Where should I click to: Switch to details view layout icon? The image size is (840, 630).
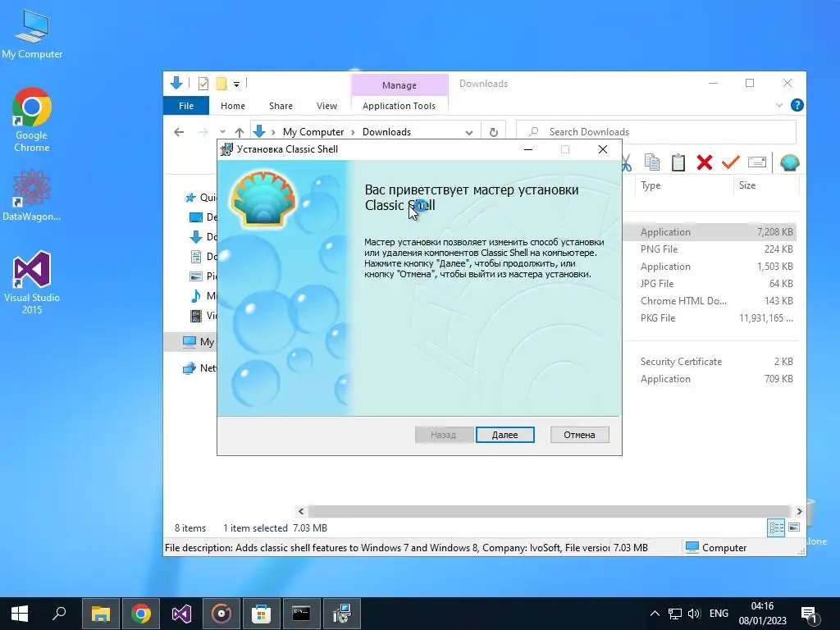pyautogui.click(x=776, y=527)
